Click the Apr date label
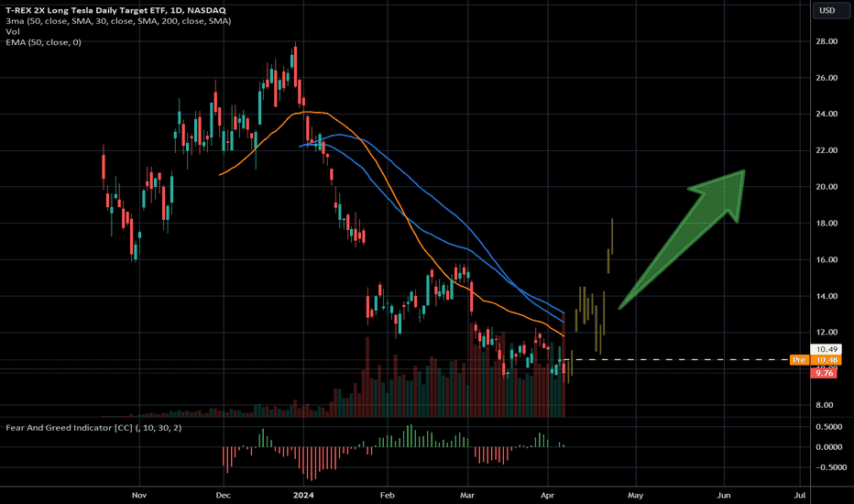The height and width of the screenshot is (504, 854). point(547,495)
